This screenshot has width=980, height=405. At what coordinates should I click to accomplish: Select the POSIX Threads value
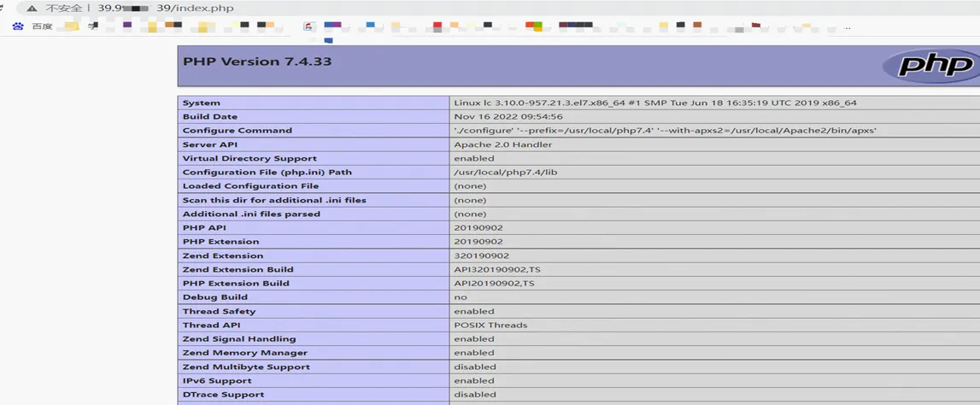click(490, 326)
